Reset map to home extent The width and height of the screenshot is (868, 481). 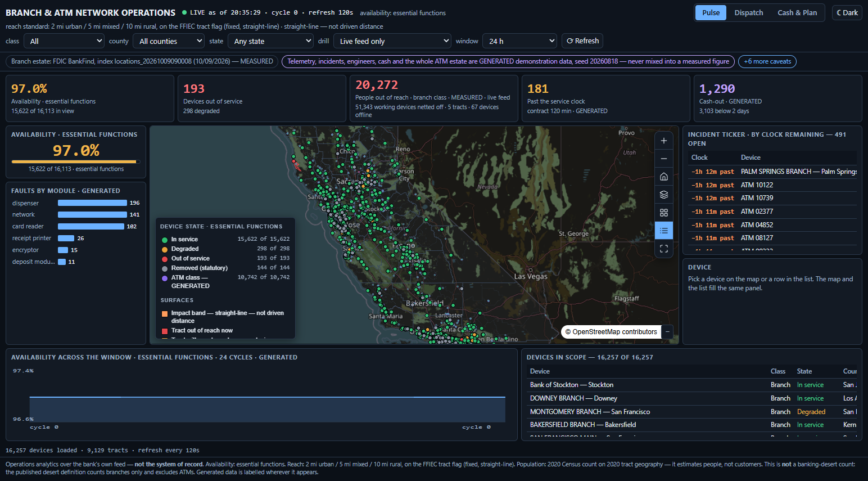[x=664, y=177]
